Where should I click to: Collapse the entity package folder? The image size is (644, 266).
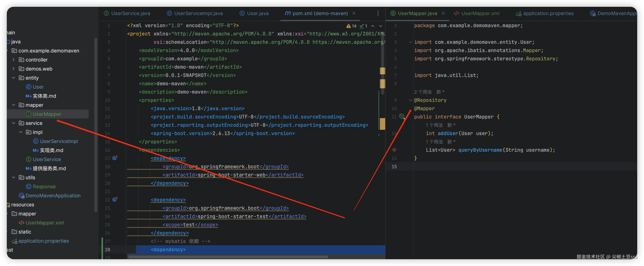[14, 78]
